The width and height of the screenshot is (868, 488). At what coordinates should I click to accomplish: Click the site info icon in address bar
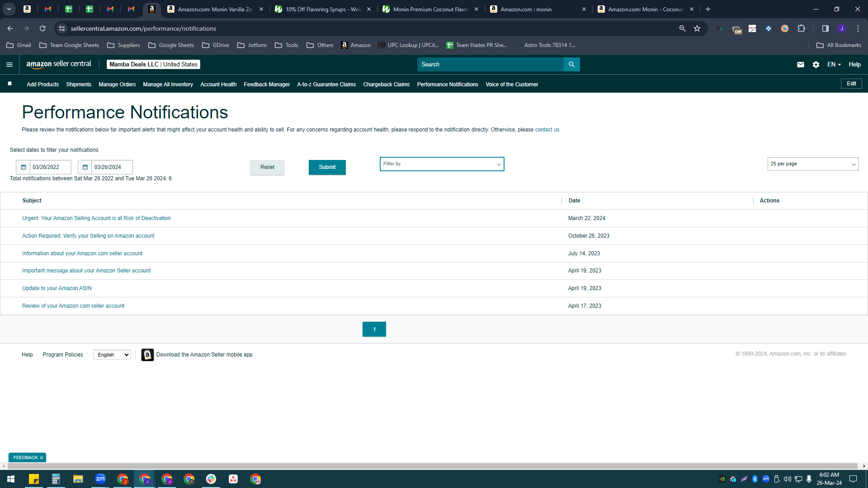click(62, 28)
